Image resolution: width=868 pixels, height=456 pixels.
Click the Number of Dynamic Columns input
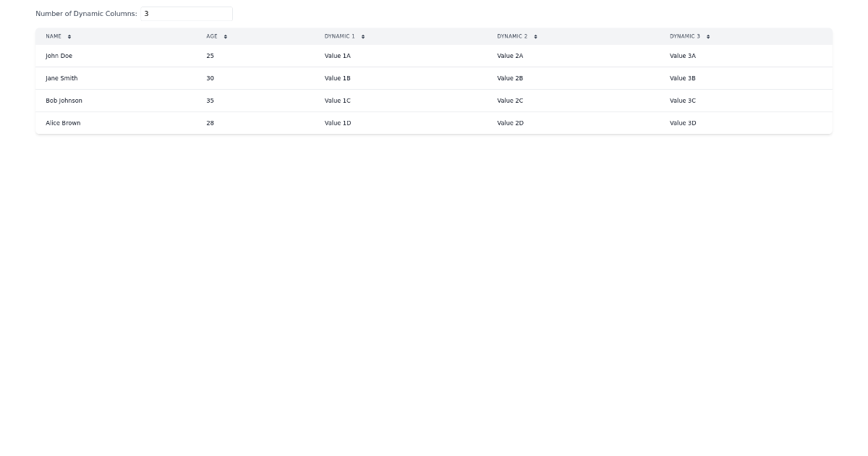coord(186,13)
